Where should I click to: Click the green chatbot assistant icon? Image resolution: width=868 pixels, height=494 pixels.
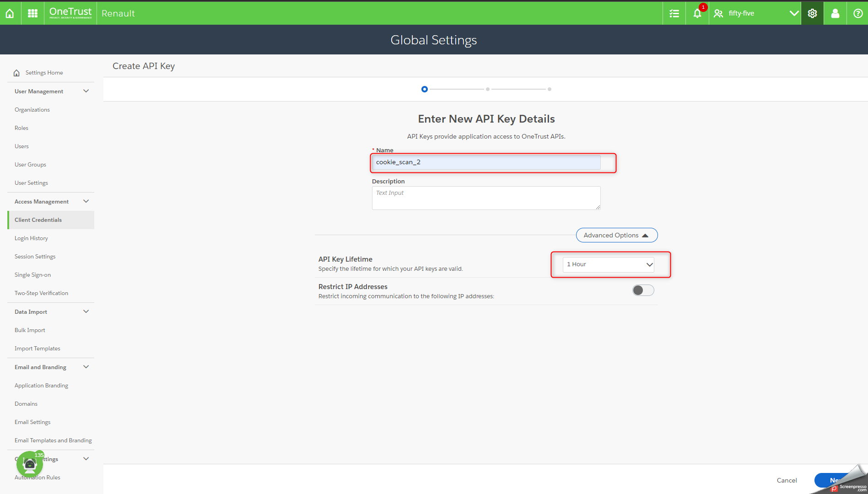[30, 464]
